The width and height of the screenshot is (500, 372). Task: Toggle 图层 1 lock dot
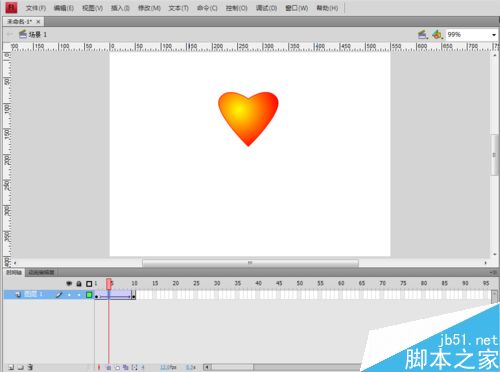pyautogui.click(x=79, y=295)
